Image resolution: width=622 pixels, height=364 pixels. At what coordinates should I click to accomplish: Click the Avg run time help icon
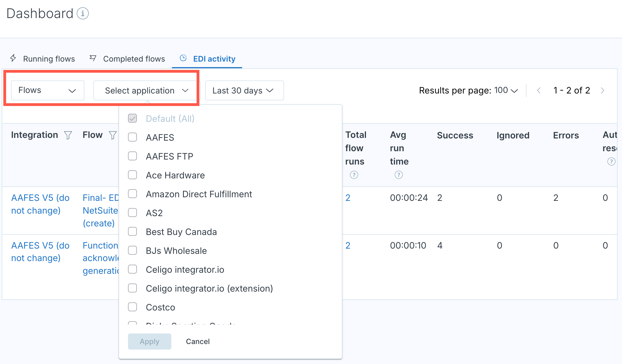coord(398,175)
